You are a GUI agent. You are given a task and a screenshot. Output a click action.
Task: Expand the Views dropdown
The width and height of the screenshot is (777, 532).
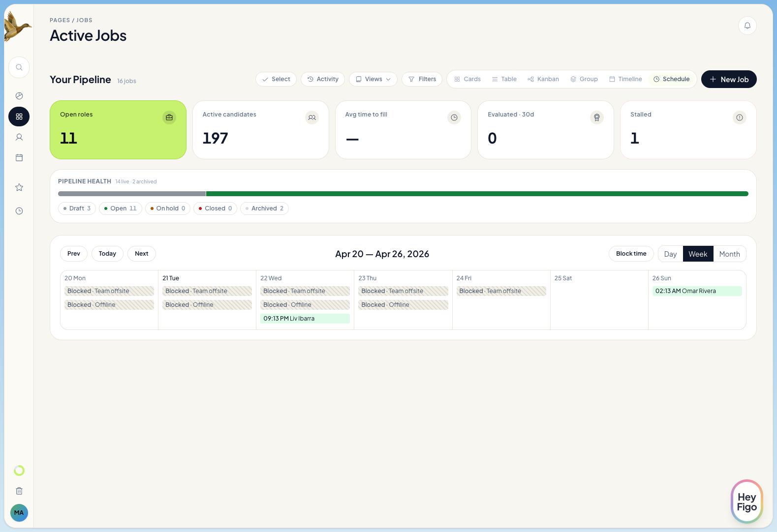point(373,79)
